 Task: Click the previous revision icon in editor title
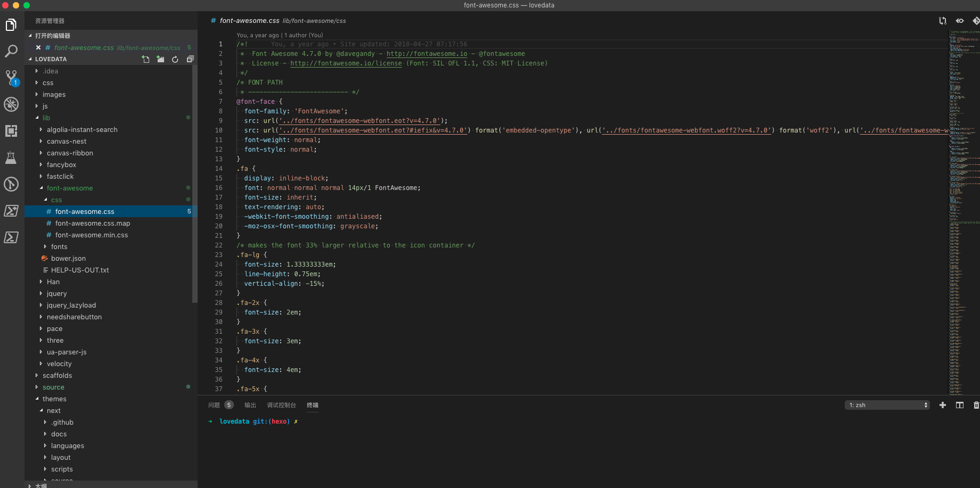(960, 21)
